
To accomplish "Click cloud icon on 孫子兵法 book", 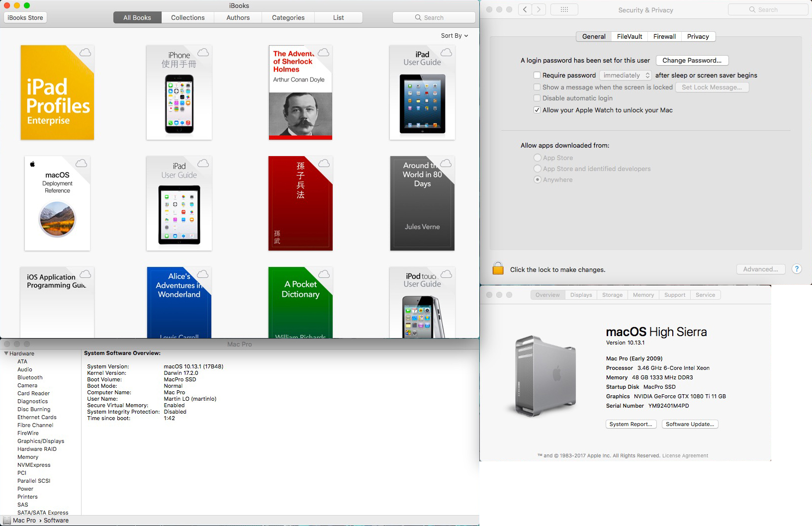I will (324, 163).
